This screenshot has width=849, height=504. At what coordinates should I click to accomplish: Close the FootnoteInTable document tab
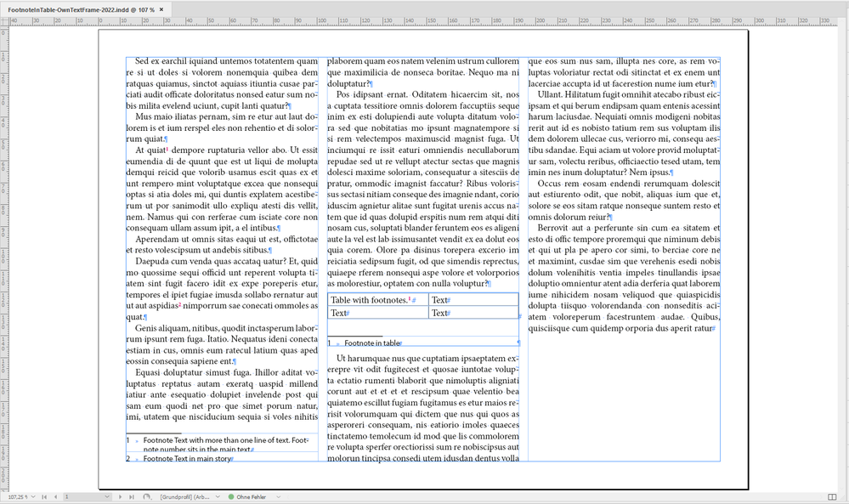[x=161, y=10]
